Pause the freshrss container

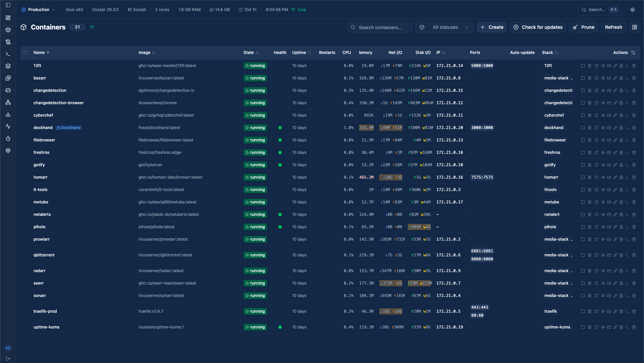[590, 153]
